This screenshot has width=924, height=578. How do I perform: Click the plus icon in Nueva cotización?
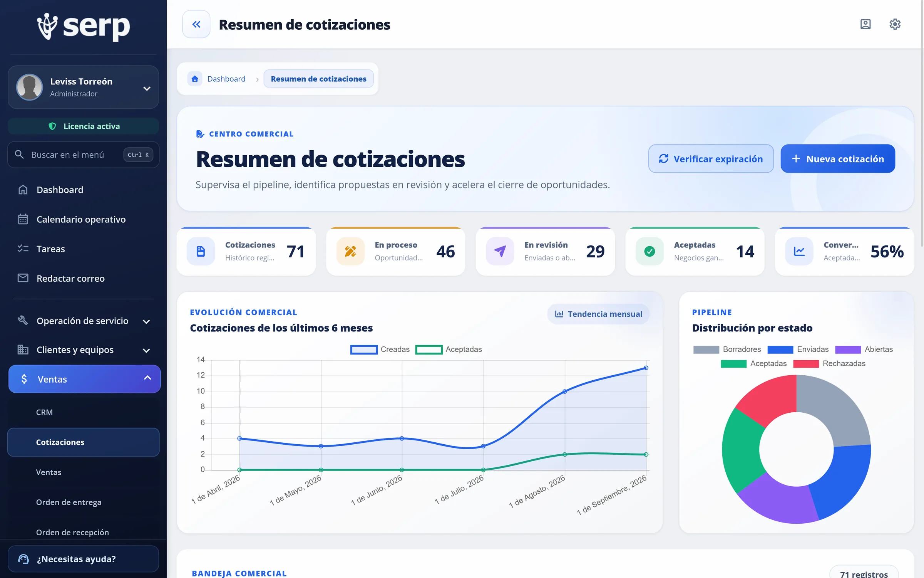[796, 159]
